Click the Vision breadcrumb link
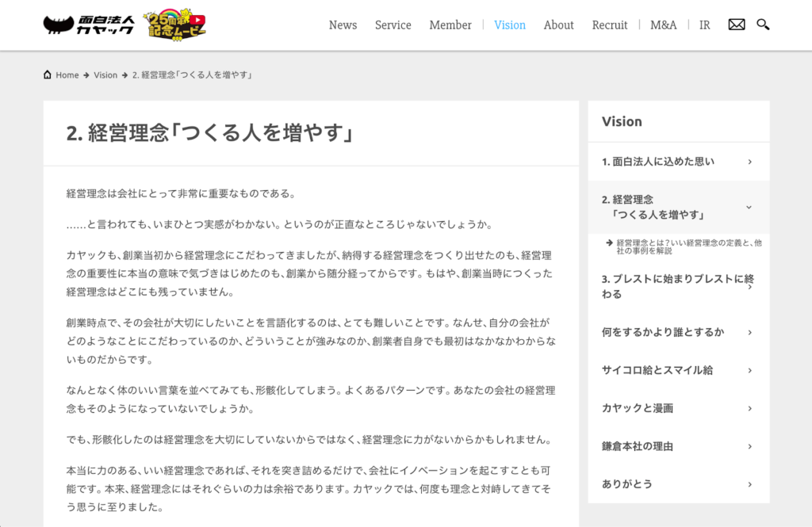The image size is (812, 527). [x=105, y=75]
